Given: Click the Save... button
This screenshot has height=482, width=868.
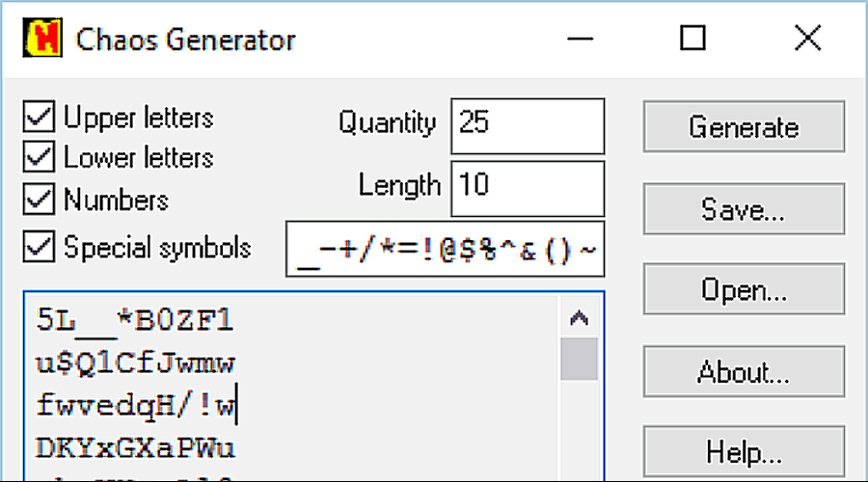Looking at the screenshot, I should pyautogui.click(x=744, y=209).
